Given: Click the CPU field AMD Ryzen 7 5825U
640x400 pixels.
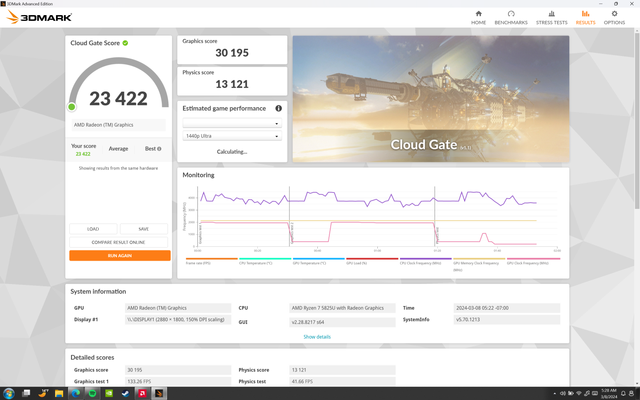Looking at the screenshot, I should click(342, 308).
